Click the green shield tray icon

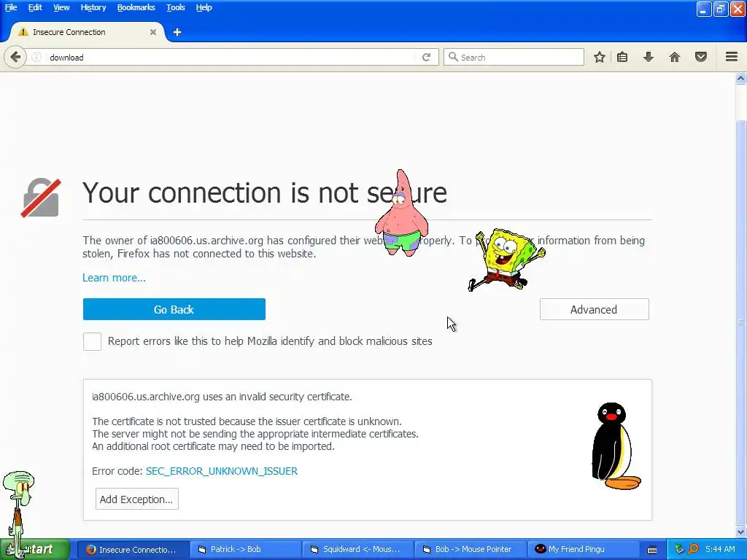(x=680, y=549)
